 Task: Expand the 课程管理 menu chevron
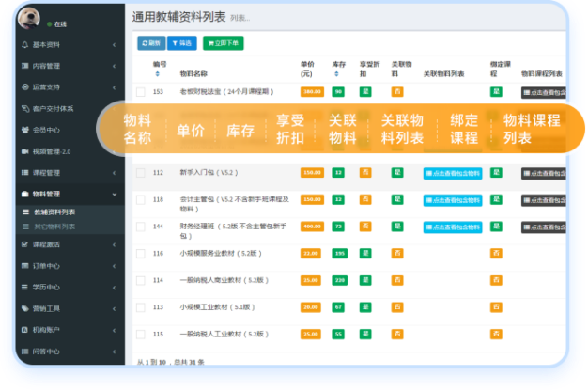tap(114, 173)
